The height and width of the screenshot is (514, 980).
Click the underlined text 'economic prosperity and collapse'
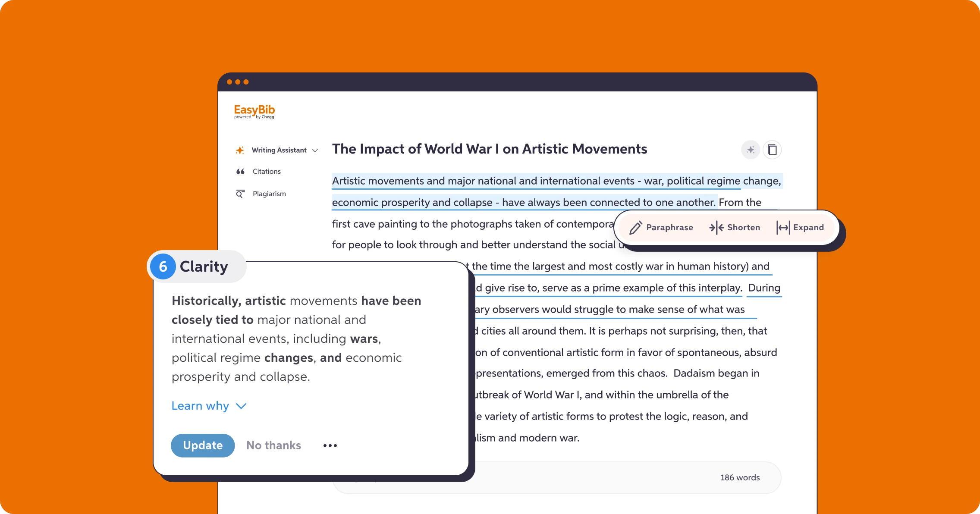tap(412, 203)
